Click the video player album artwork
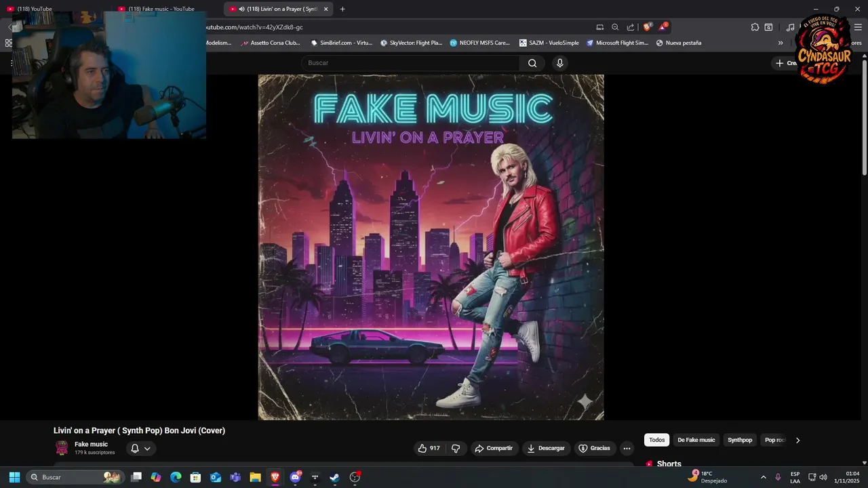The width and height of the screenshot is (868, 488). [431, 247]
